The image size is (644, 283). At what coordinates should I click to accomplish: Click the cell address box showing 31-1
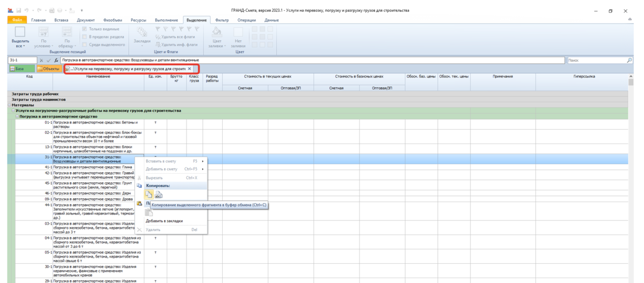coord(23,61)
